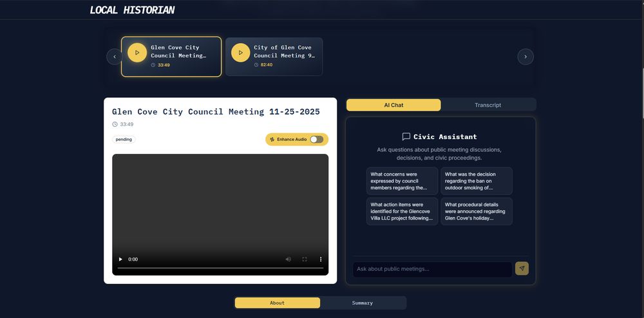Play the video in the player

pos(121,259)
